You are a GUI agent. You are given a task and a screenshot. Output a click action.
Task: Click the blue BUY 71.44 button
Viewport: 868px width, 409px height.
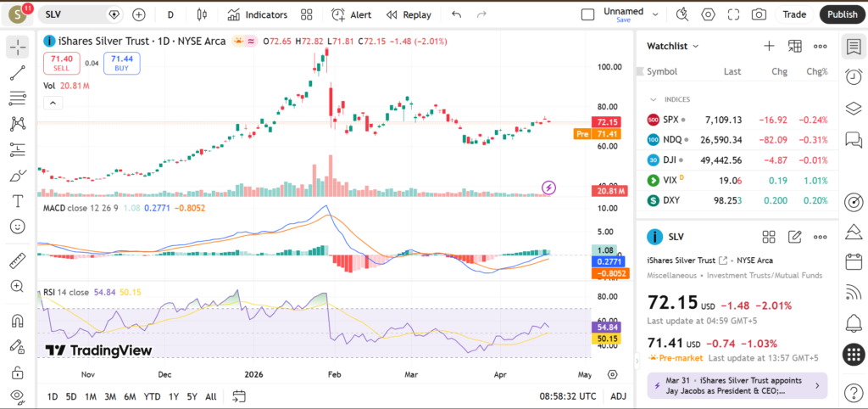(121, 63)
